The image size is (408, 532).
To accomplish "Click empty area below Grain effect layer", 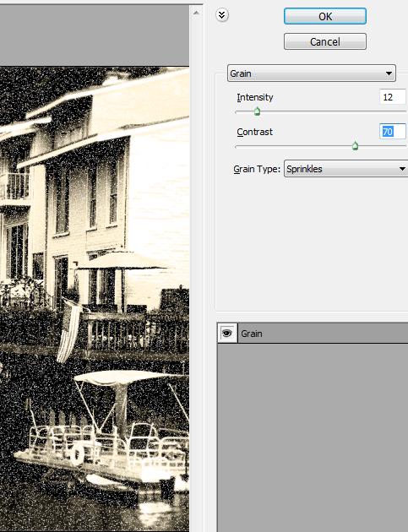I will [313, 437].
